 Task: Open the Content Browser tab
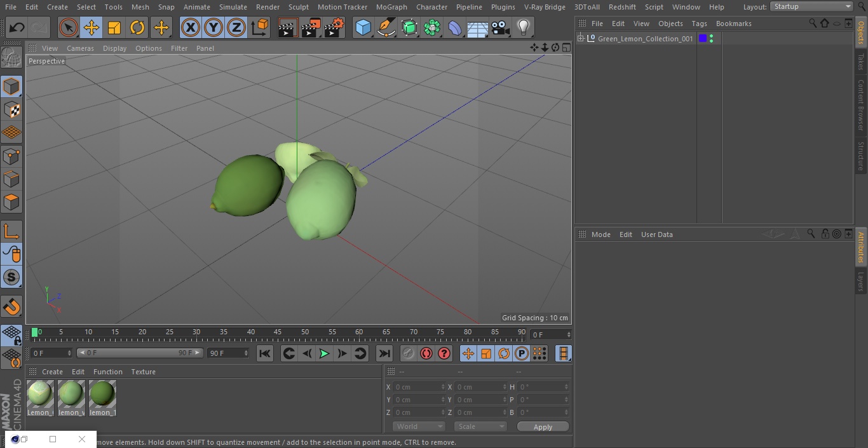[861, 104]
